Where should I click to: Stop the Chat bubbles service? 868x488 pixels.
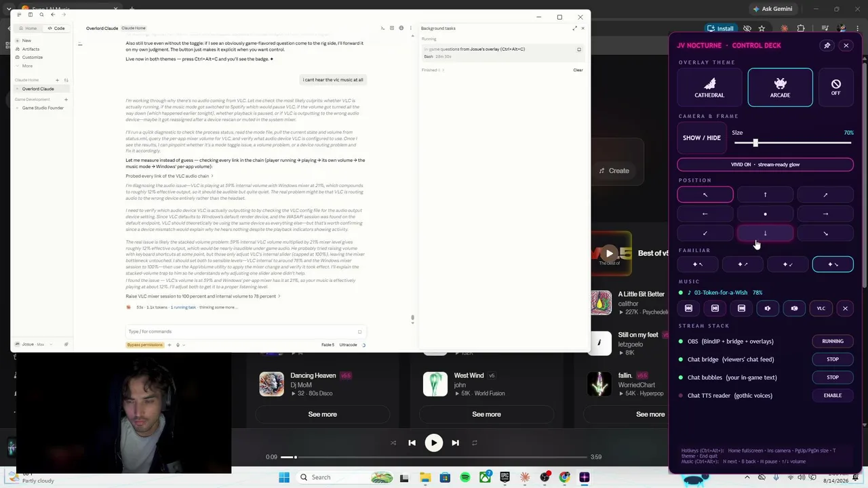point(833,378)
